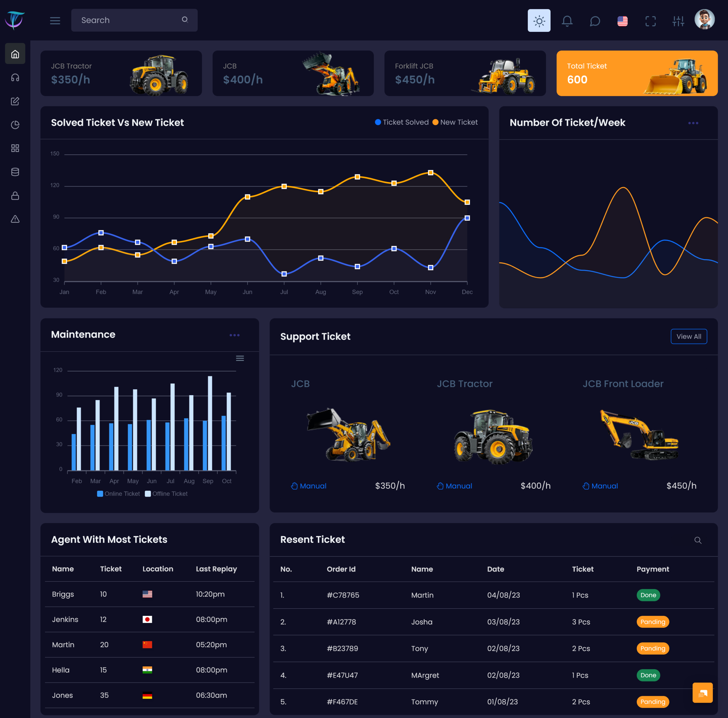The width and height of the screenshot is (728, 718).
Task: Toggle Online Ticket legend item
Action: pyautogui.click(x=118, y=494)
